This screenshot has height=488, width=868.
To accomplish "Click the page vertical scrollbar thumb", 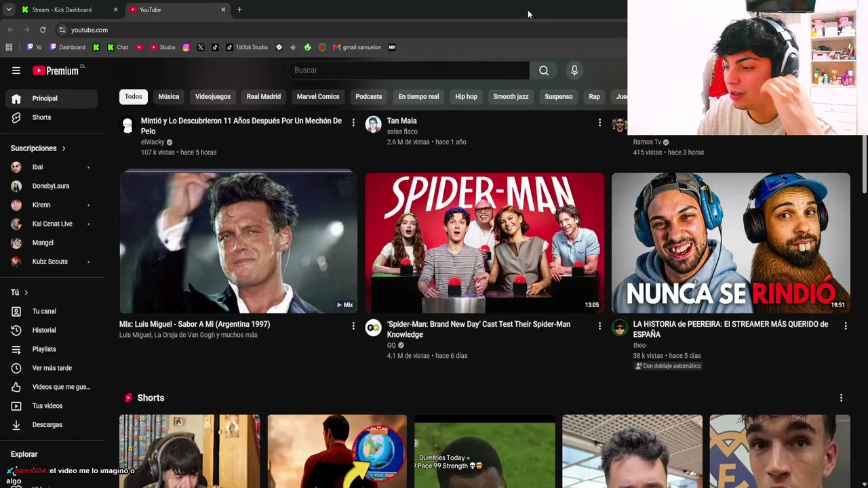I will click(864, 164).
